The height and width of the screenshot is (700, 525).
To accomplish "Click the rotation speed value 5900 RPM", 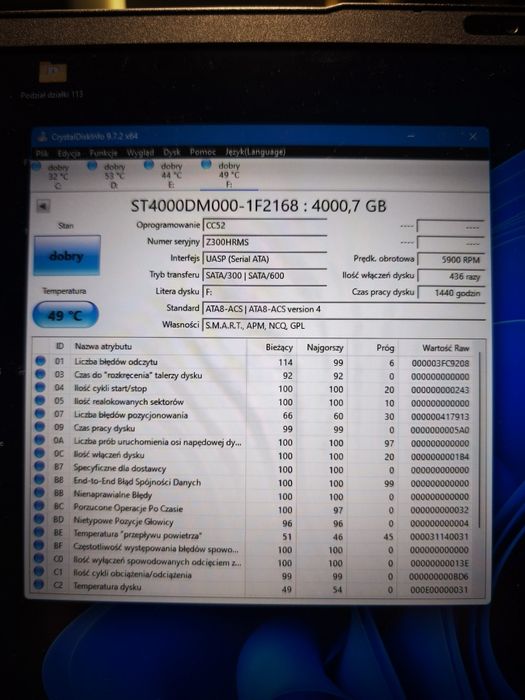I will pos(451,259).
